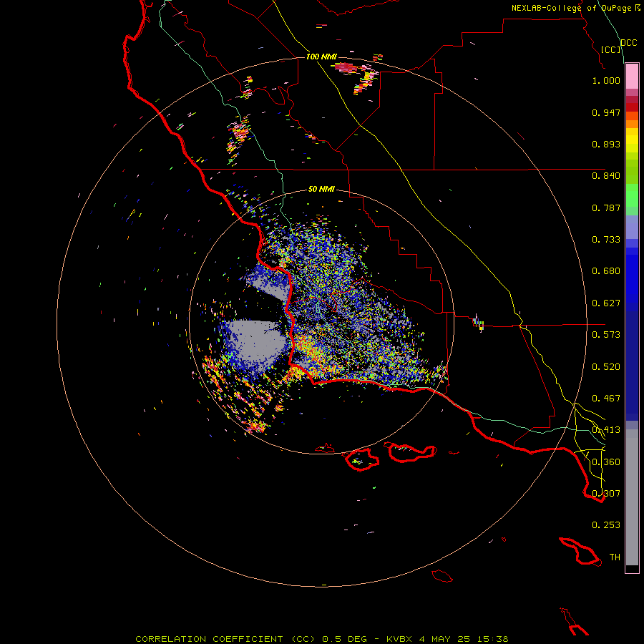Click the 0.840 scale value
The image size is (644, 644).
click(x=606, y=176)
